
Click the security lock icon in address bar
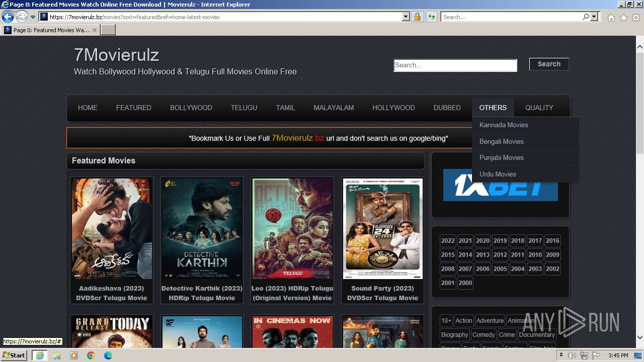click(x=417, y=17)
